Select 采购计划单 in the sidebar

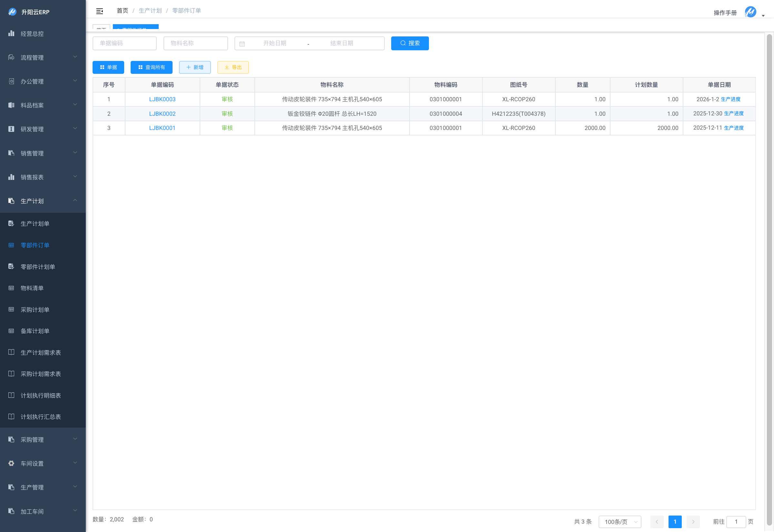pos(35,310)
